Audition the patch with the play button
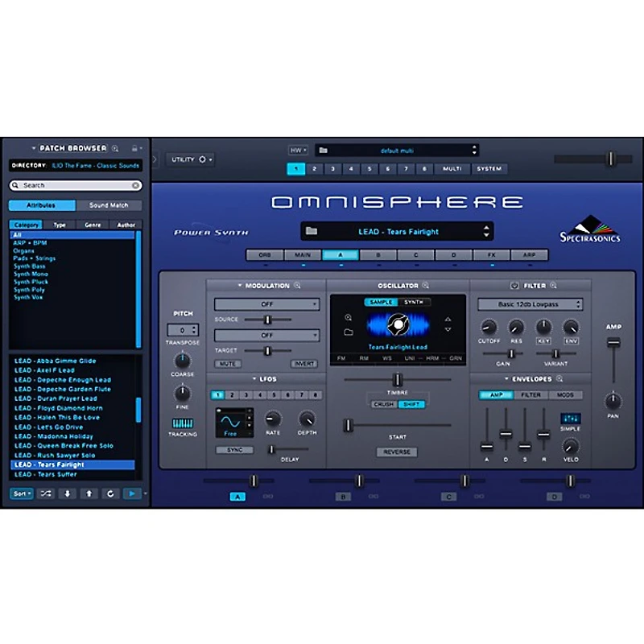Image resolution: width=644 pixels, height=644 pixels. pyautogui.click(x=132, y=493)
